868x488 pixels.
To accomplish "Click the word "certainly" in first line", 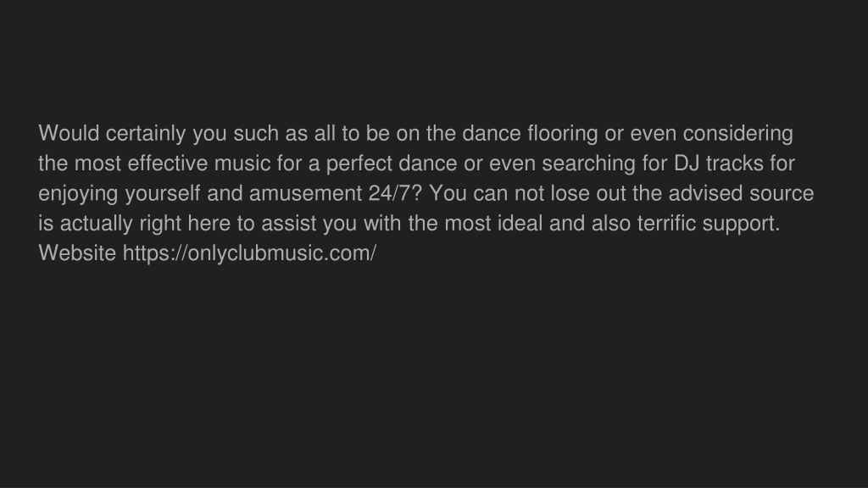I will 146,133.
